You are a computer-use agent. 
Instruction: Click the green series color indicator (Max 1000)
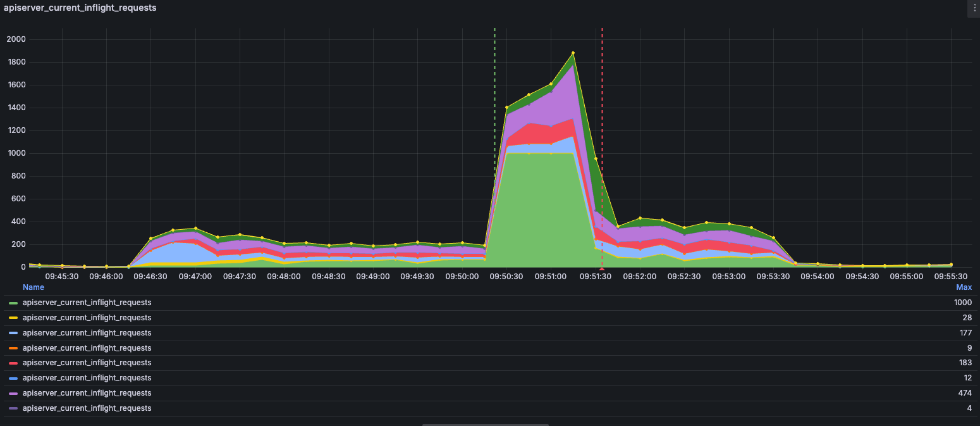pyautogui.click(x=13, y=303)
